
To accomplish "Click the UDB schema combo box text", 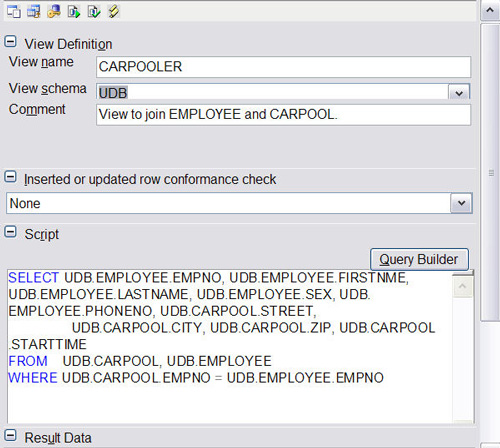I will point(113,93).
